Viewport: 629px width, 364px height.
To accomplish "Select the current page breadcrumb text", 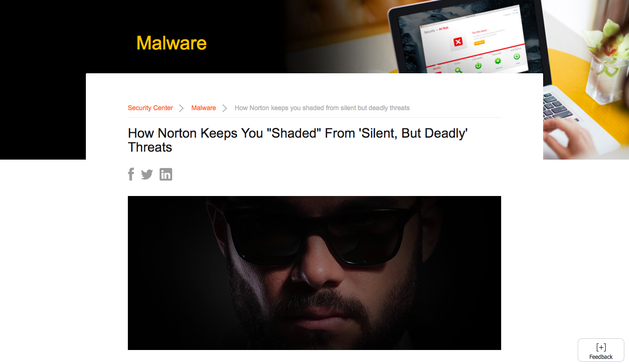I will coord(322,108).
